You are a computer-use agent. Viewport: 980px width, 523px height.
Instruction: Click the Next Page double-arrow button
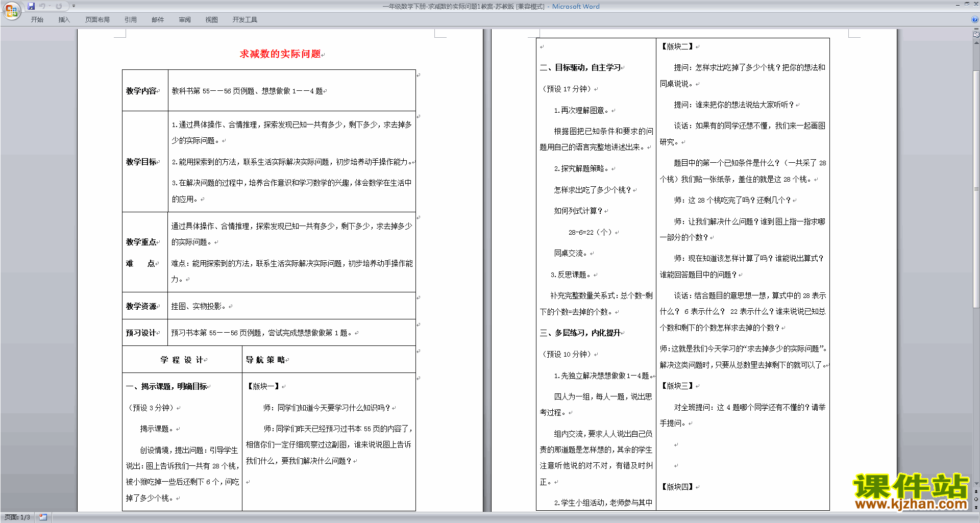(x=976, y=507)
